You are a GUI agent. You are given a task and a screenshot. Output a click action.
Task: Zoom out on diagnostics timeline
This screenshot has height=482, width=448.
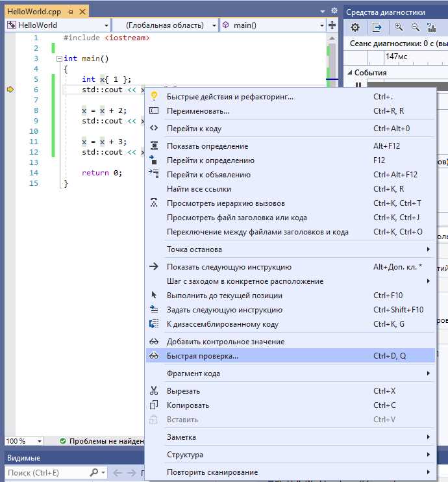415,27
